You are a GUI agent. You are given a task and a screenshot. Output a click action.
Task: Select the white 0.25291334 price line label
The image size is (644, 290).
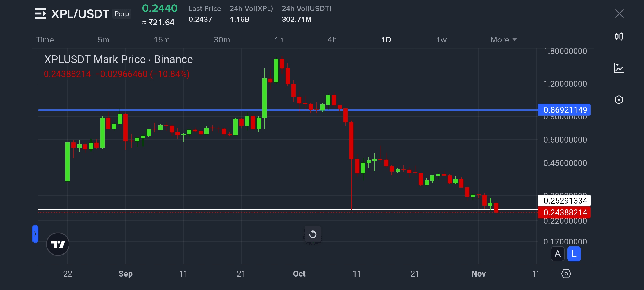(564, 201)
